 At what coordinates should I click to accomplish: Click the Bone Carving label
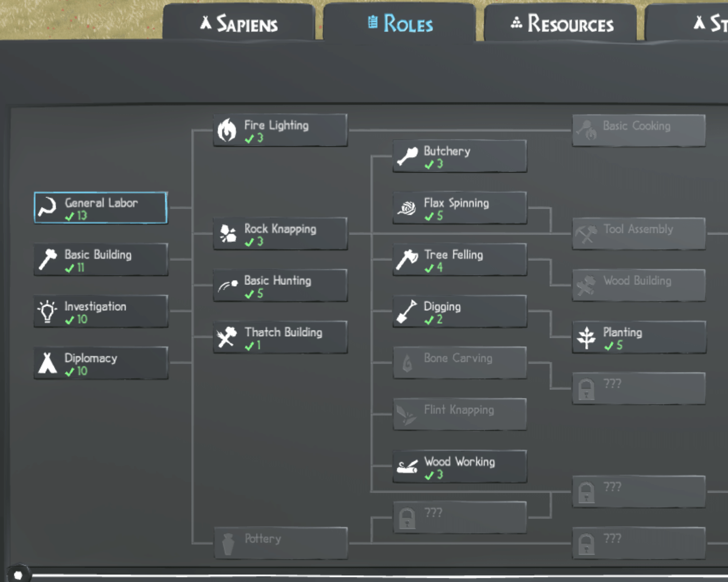[458, 358]
